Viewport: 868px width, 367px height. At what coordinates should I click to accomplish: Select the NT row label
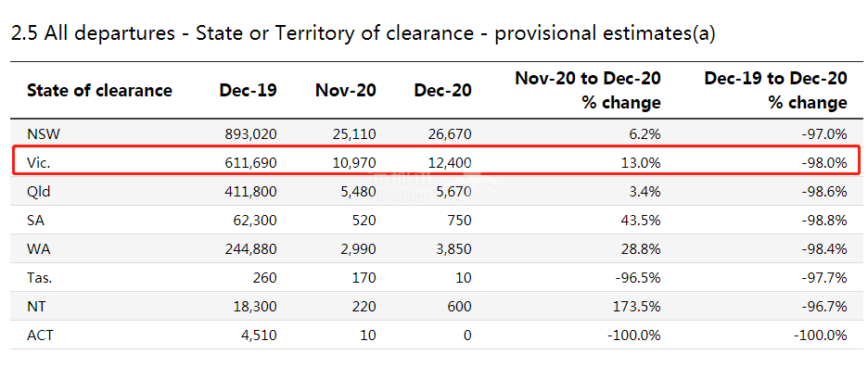point(35,307)
